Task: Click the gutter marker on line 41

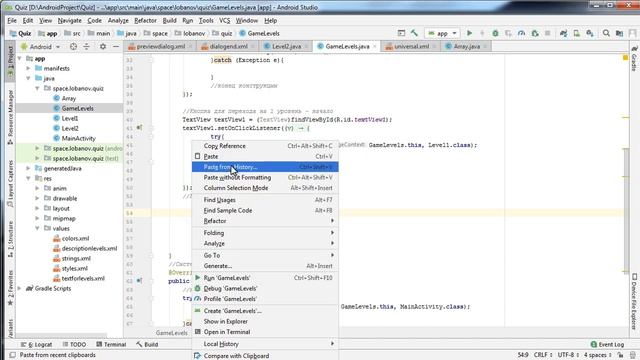Action: pos(140,128)
